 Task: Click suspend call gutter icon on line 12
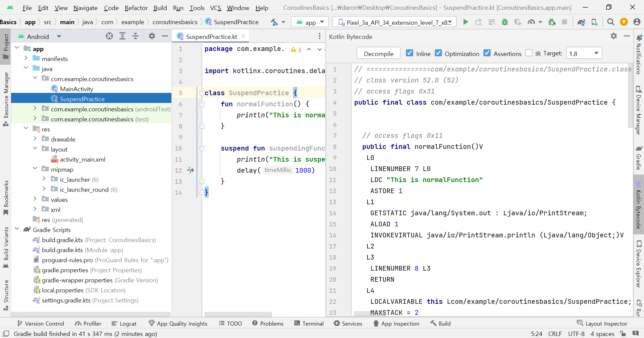(x=191, y=170)
